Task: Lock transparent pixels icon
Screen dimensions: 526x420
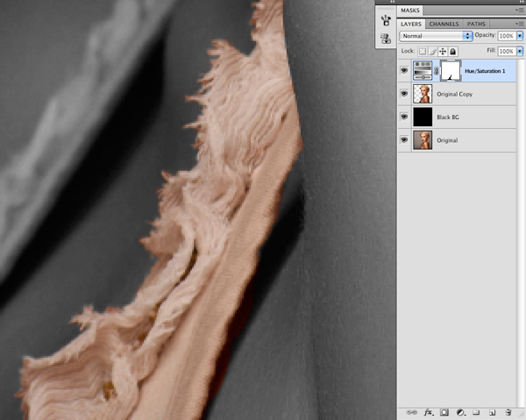Action: [423, 52]
